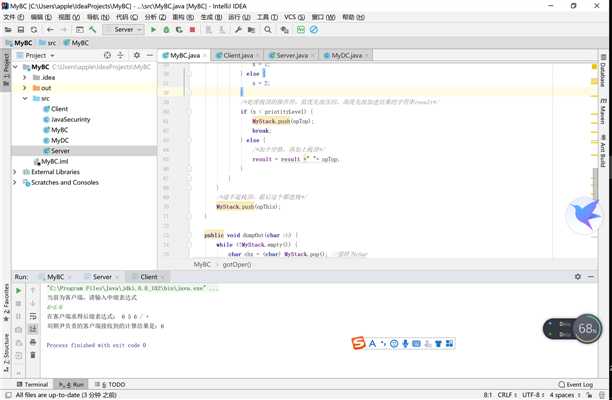
Task: Open the Terminal tool window
Action: (32, 384)
